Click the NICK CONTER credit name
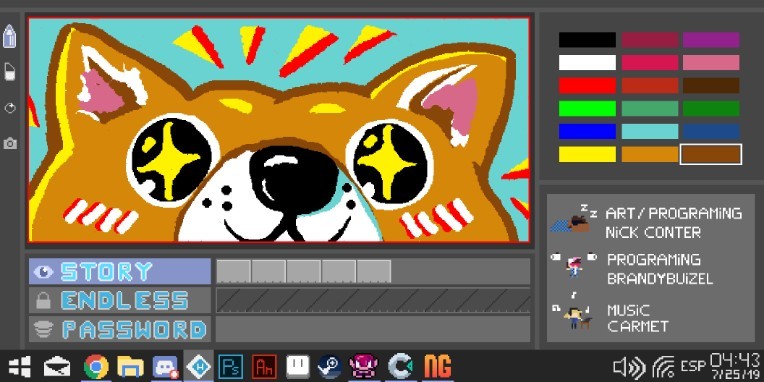Screen dimensions: 764x382 click(653, 232)
